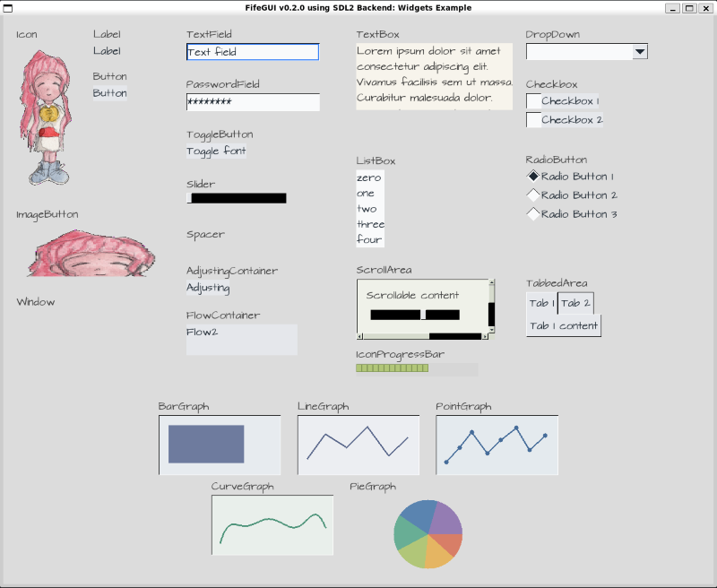Image resolution: width=717 pixels, height=588 pixels.
Task: Select Tab 1 in the TabbedArea
Action: click(x=541, y=303)
